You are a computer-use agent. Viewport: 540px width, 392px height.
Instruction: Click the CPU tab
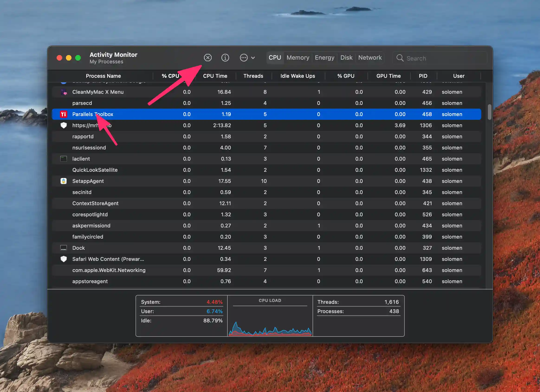click(x=275, y=58)
